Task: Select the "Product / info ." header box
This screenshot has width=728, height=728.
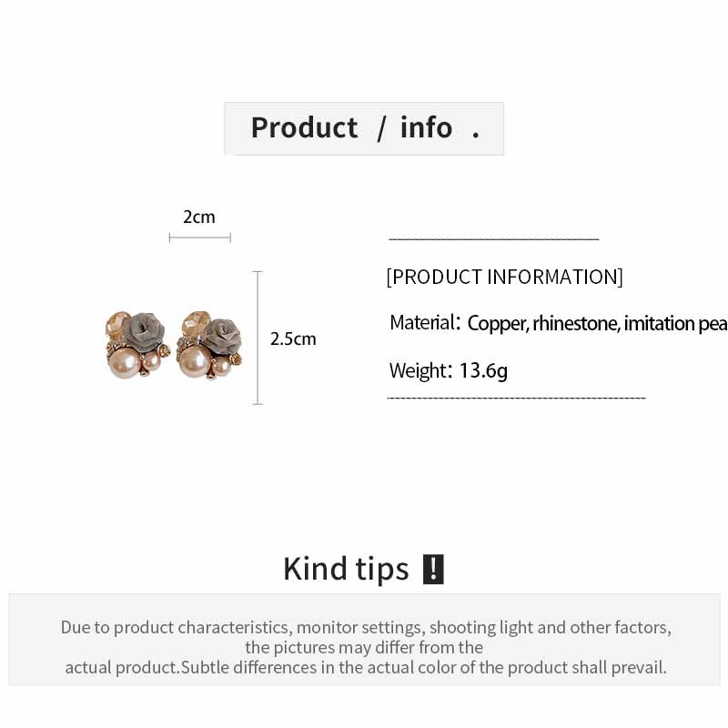Action: coord(364,128)
